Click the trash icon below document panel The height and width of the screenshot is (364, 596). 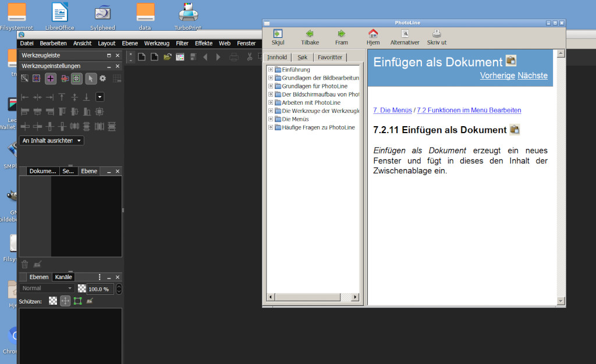coord(24,264)
